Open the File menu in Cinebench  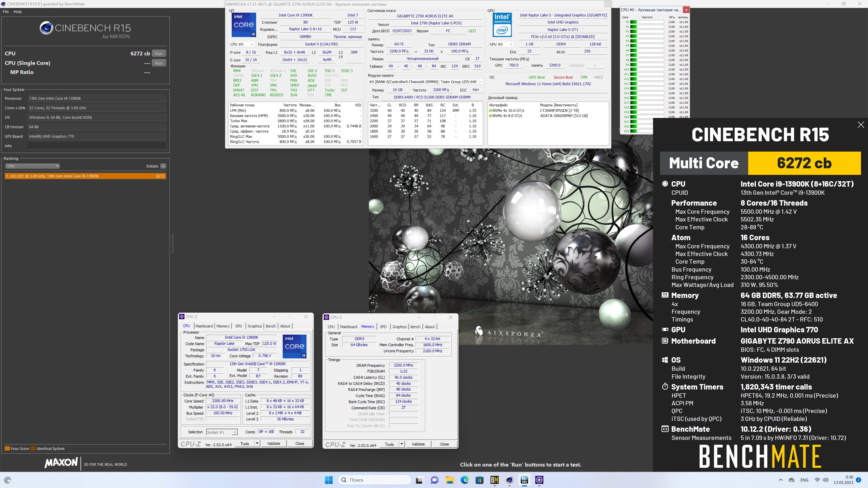point(6,12)
